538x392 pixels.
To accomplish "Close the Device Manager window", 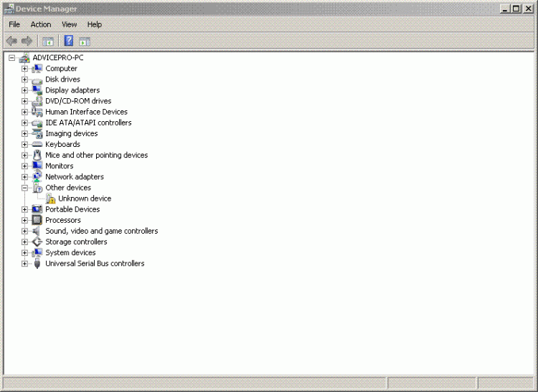I will click(528, 9).
